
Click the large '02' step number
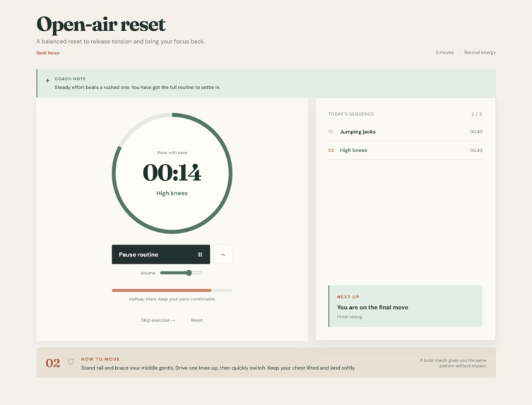(53, 363)
